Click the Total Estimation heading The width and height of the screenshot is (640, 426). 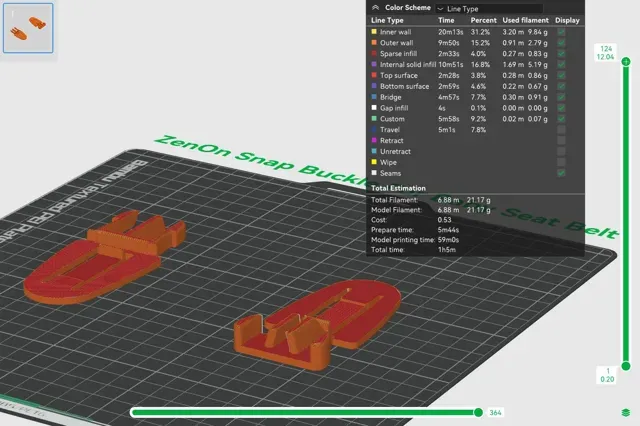[x=398, y=188]
